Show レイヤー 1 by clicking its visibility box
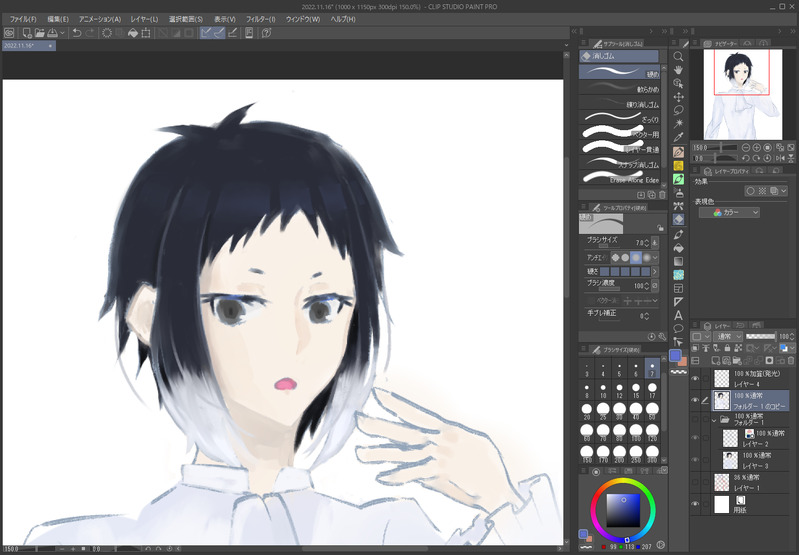The height and width of the screenshot is (555, 799). (x=695, y=482)
